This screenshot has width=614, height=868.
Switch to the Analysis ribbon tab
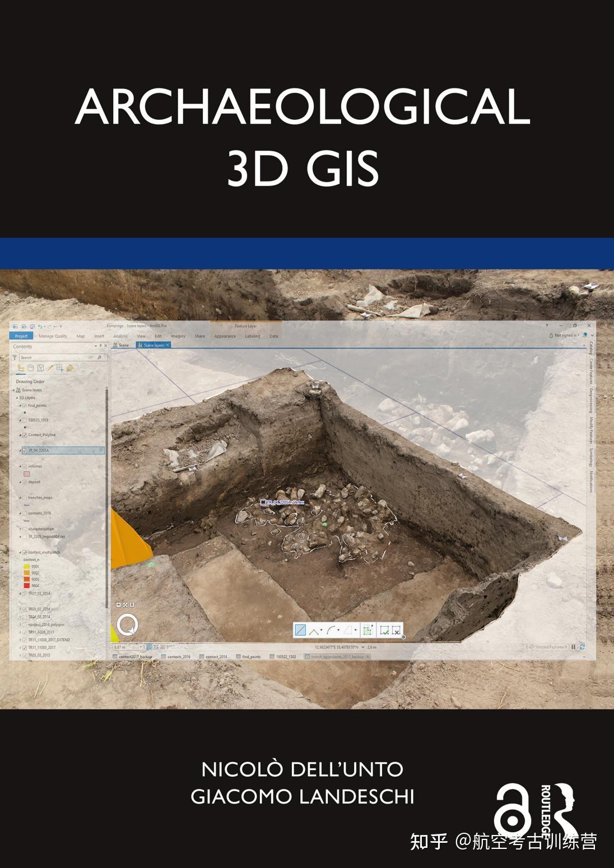coord(120,335)
